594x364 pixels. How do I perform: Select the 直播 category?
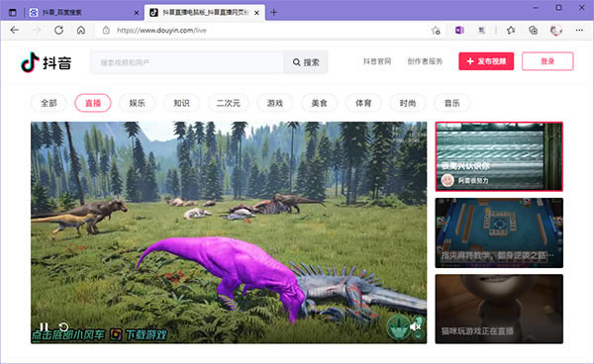[x=93, y=103]
